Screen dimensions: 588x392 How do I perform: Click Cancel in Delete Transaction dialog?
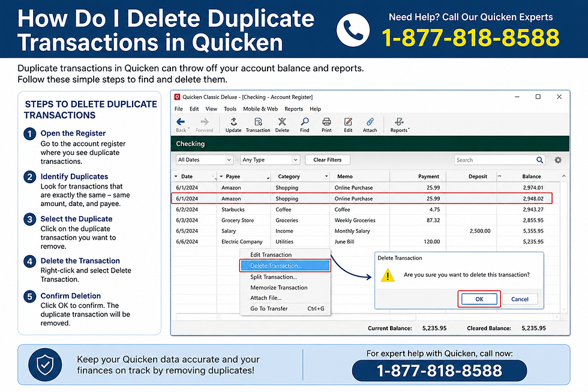[x=520, y=299]
